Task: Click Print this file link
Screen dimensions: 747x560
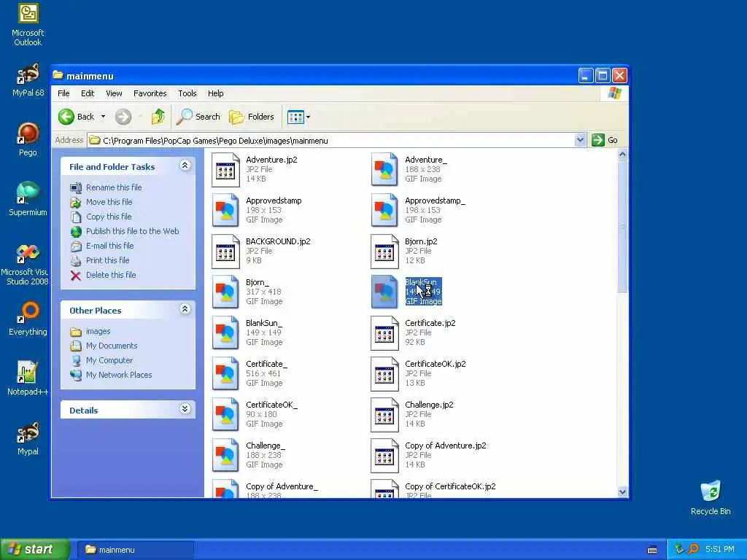Action: [x=108, y=260]
